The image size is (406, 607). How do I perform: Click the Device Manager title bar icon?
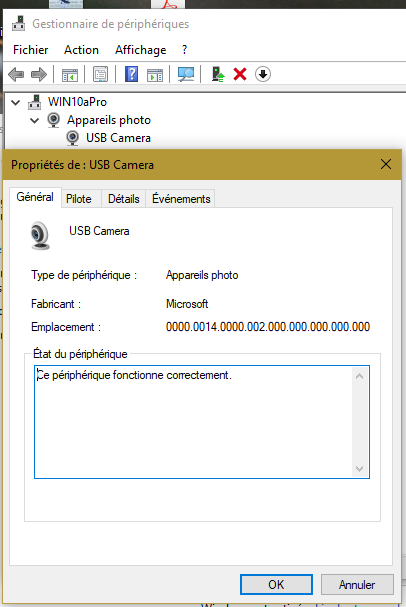pos(18,24)
